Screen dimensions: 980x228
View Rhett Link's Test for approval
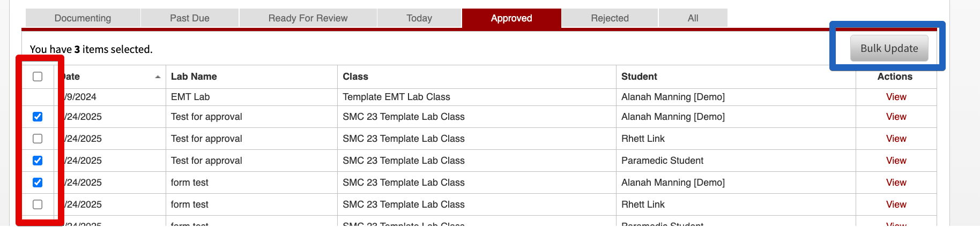[x=896, y=139]
